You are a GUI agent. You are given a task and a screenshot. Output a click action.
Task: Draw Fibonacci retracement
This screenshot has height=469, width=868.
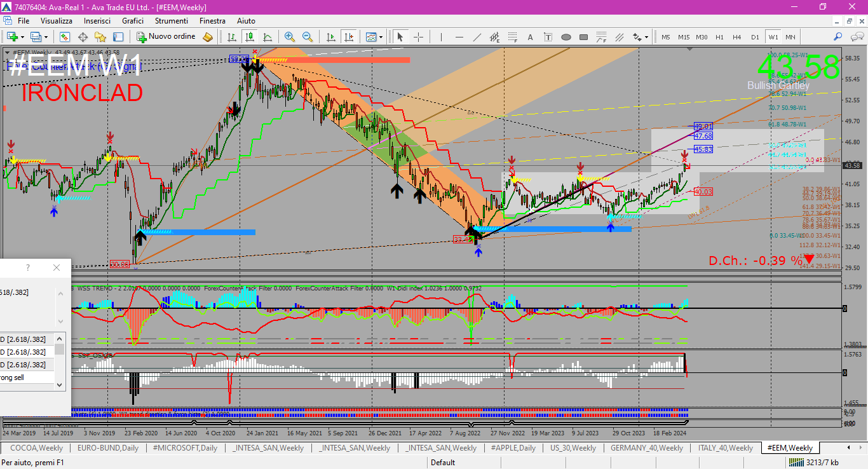[513, 37]
